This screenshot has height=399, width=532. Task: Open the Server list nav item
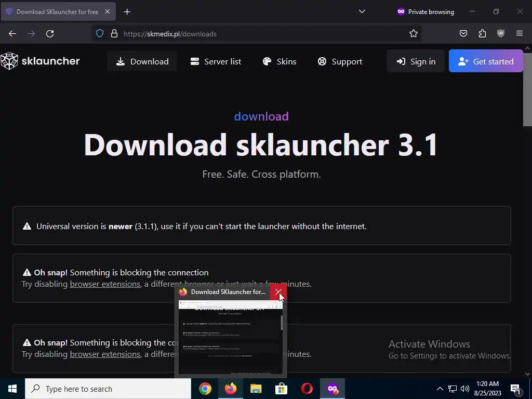point(216,61)
